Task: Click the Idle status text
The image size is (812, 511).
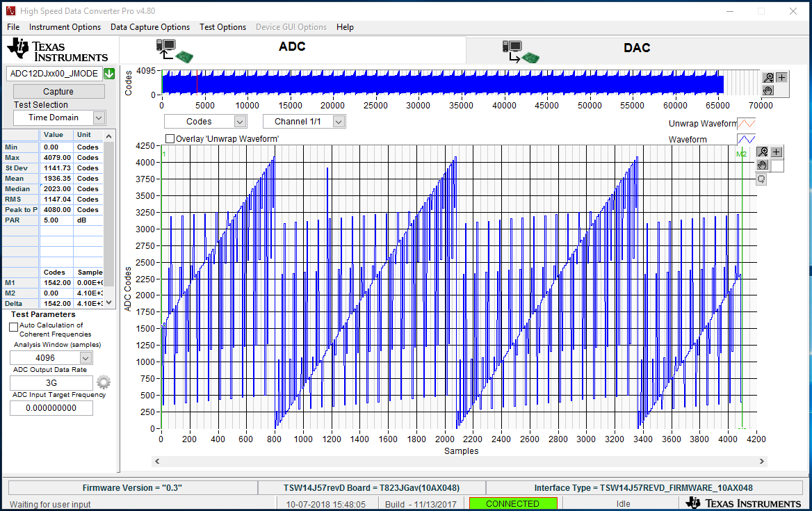Action: 624,504
